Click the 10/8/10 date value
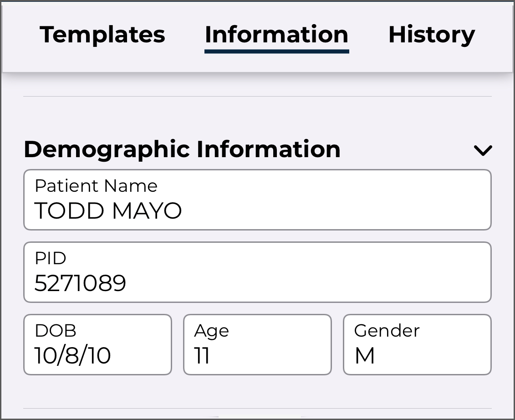The width and height of the screenshot is (515, 420). pos(73,355)
